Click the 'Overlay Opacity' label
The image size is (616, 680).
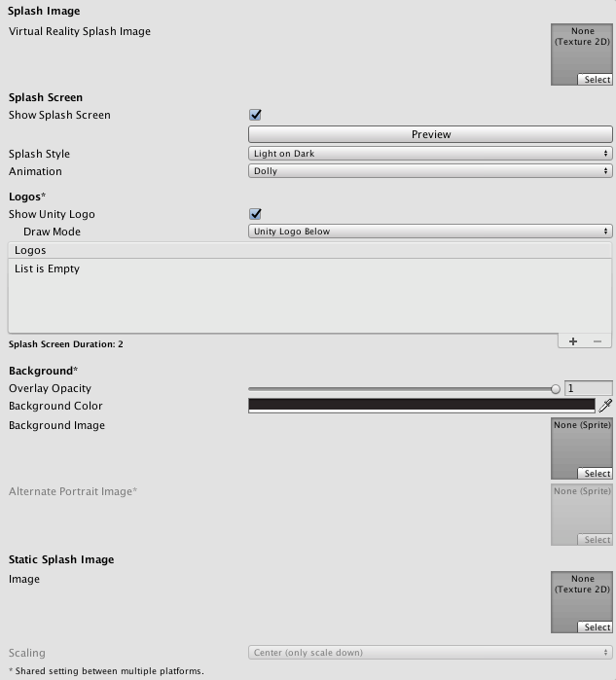point(50,388)
